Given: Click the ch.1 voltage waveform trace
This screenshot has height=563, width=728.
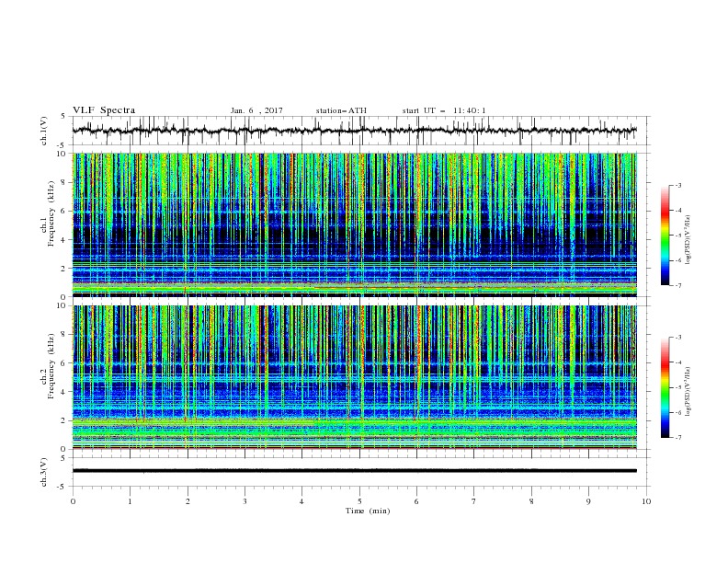Looking at the screenshot, I should (354, 131).
